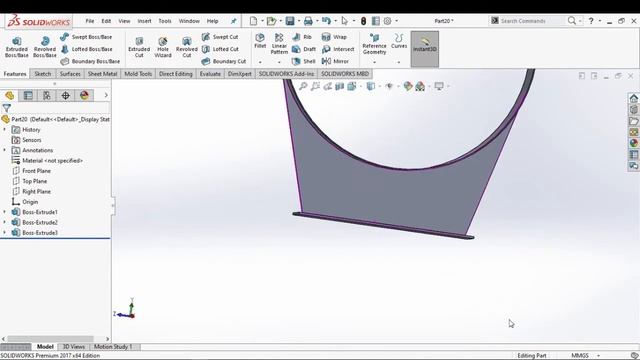This screenshot has width=640, height=360.
Task: Expand Boss-Extrude1 in feature tree
Action: point(4,212)
